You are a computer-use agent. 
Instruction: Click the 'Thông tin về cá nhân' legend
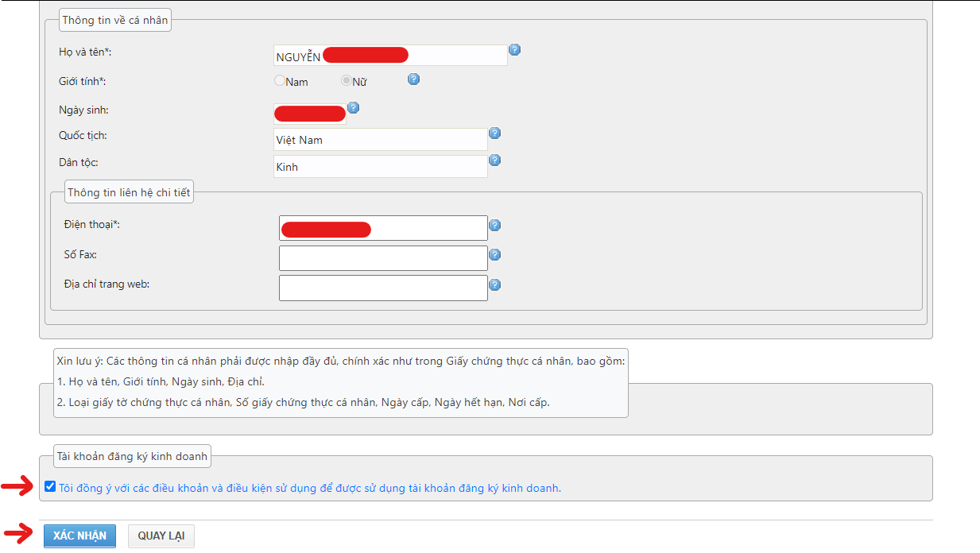click(x=116, y=20)
